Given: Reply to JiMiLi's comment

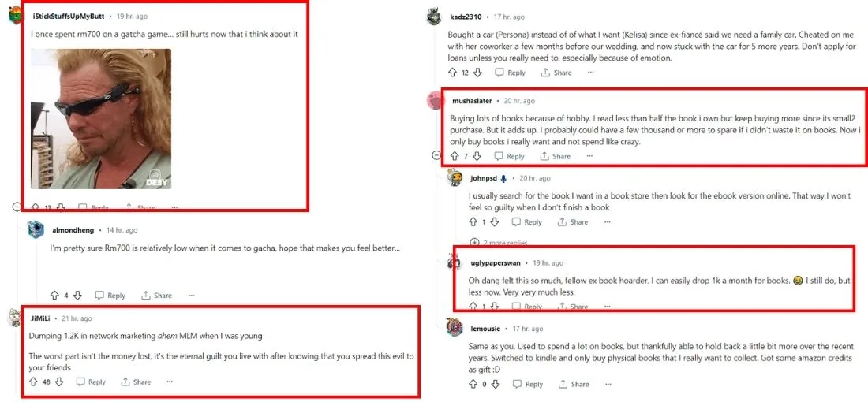Looking at the screenshot, I should click(91, 382).
